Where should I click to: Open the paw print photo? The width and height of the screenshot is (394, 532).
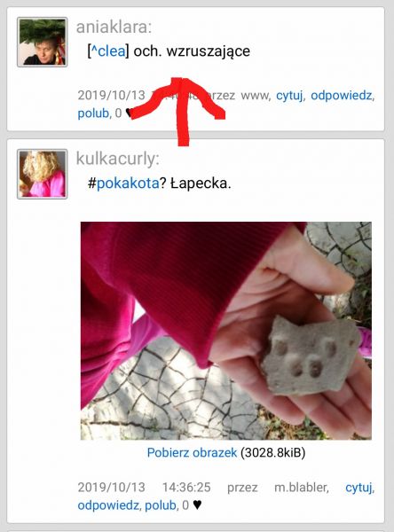[226, 331]
